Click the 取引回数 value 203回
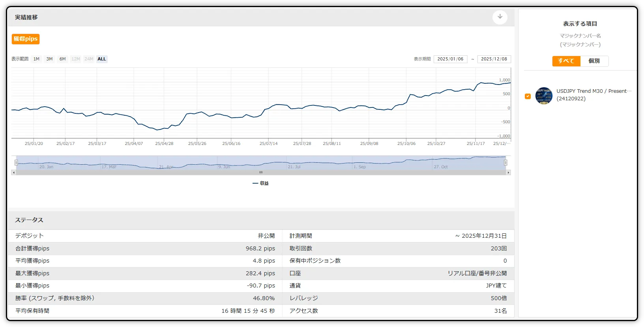This screenshot has height=327, width=644. [x=499, y=248]
